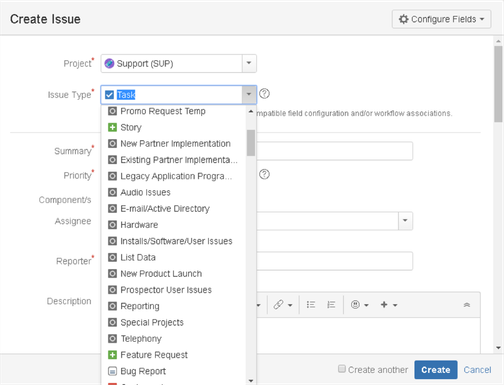
Task: Choose Installs/Software/User Issues option
Action: 173,241
